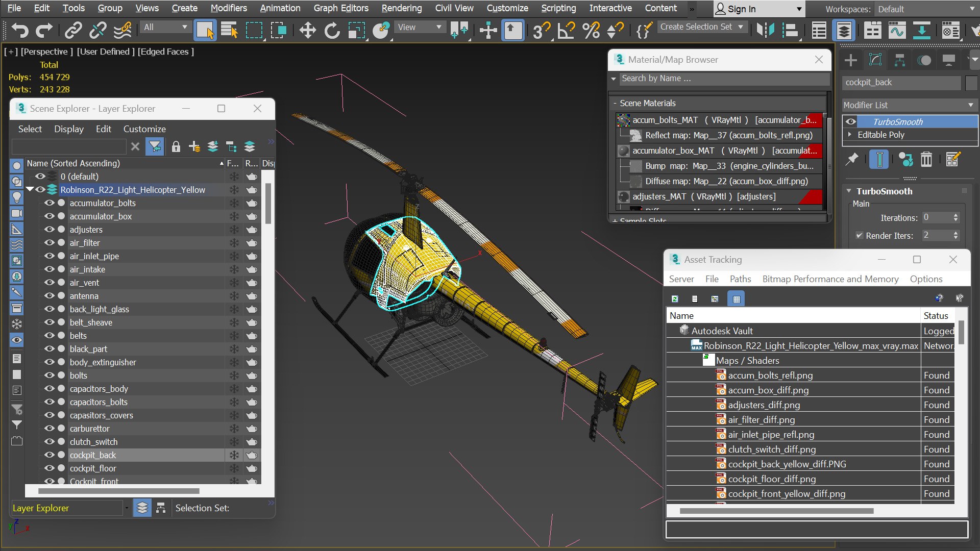Open reference coordinate View dropdown

click(x=420, y=27)
